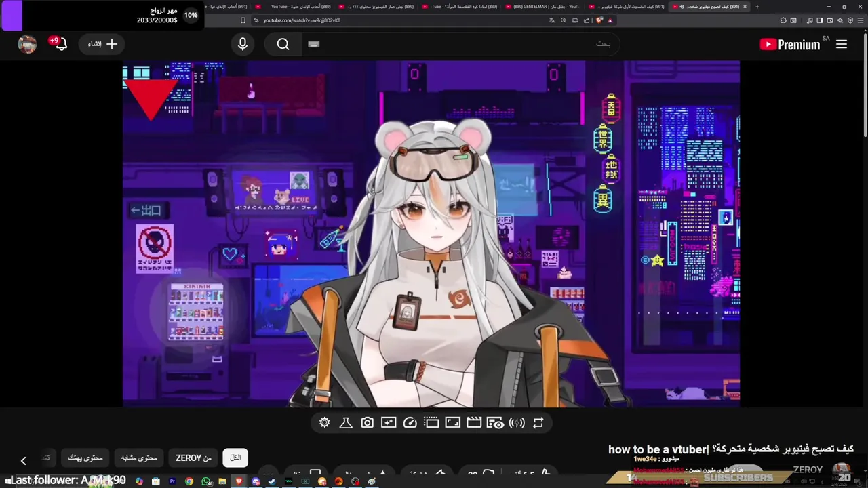Bookmark this page with bookmark icon
This screenshot has height=488, width=868.
[x=243, y=20]
